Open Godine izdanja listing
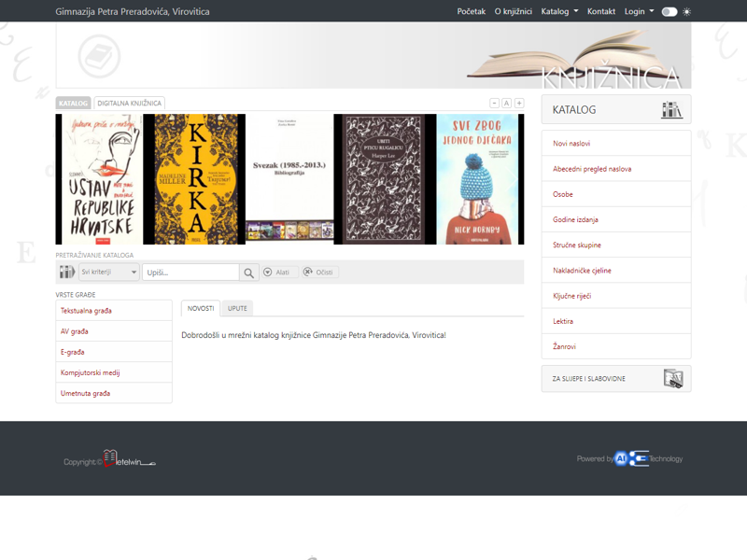Viewport: 747px width, 560px height. click(616, 219)
